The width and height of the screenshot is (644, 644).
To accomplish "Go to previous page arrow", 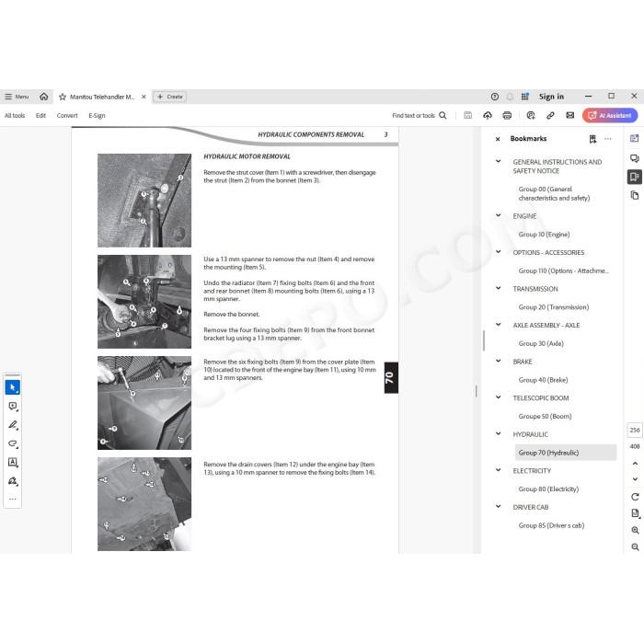I will click(635, 464).
